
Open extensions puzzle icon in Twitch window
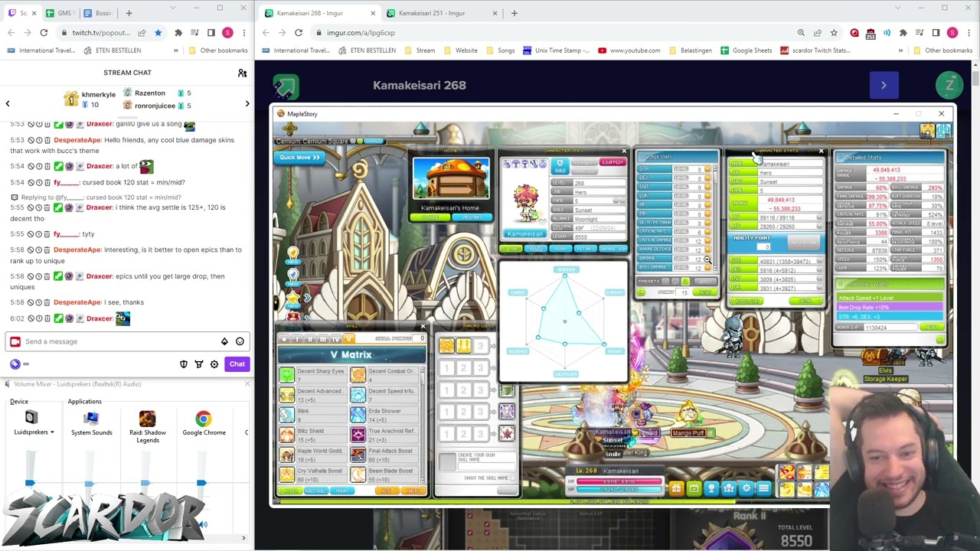point(178,33)
